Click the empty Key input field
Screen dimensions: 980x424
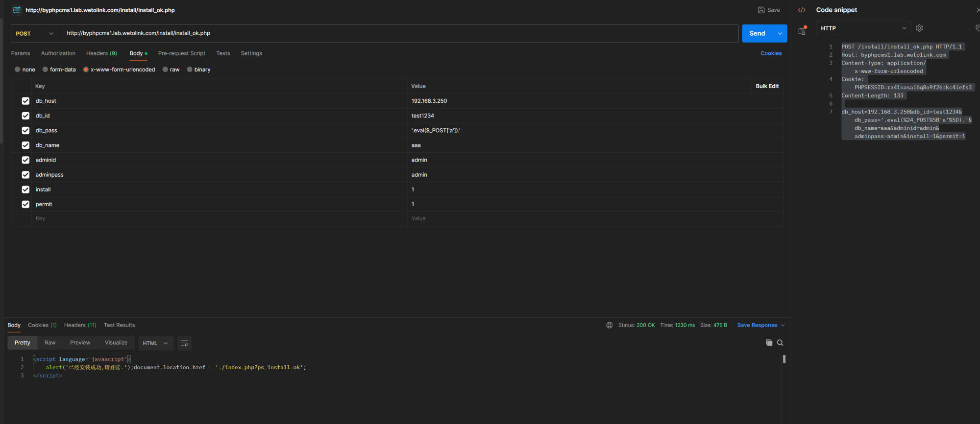click(220, 219)
